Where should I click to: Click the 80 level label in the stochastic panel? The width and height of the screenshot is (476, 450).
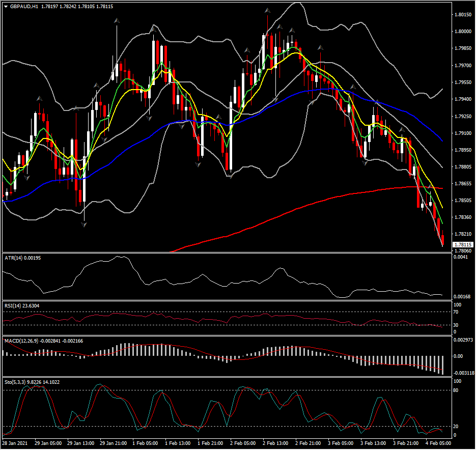(457, 390)
